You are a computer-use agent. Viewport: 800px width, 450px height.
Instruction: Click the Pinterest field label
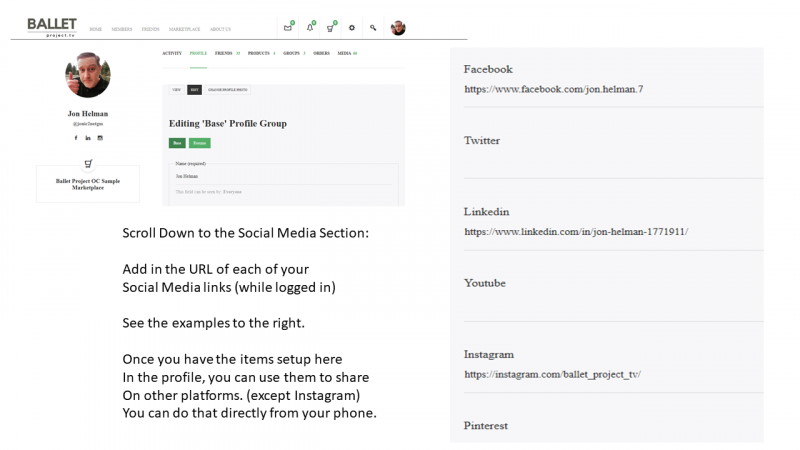click(485, 426)
